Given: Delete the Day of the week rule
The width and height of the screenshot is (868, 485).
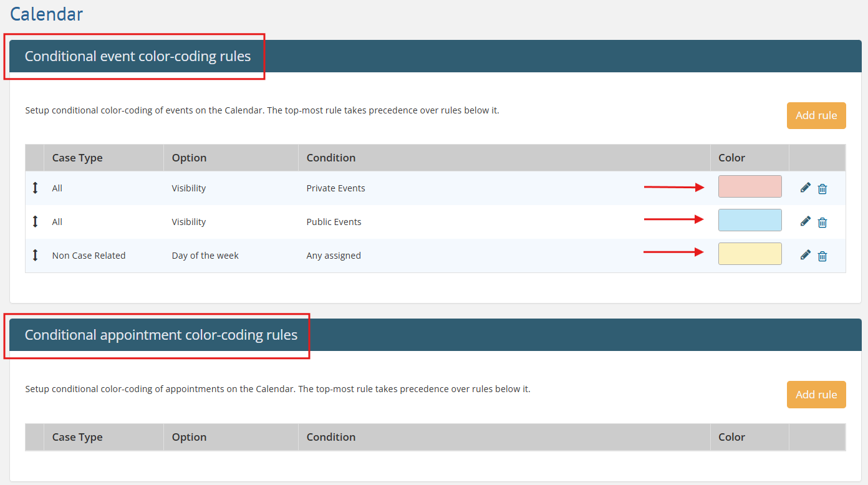Looking at the screenshot, I should (822, 256).
